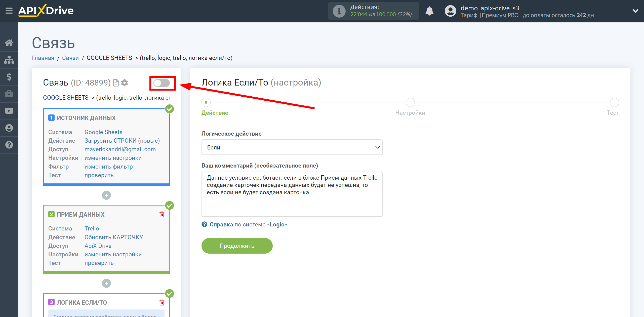The image size is (644, 317).
Task: Click the Прием данных block header
Action: click(80, 214)
